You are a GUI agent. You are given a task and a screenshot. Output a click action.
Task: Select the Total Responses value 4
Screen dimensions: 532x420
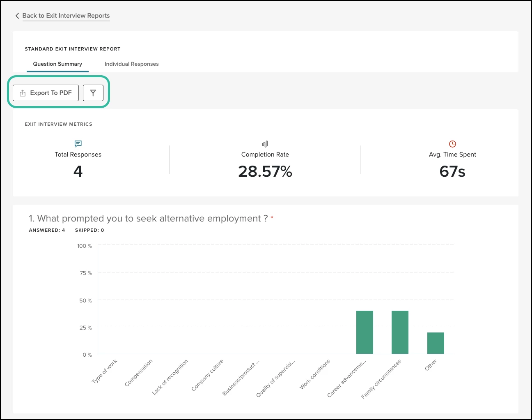point(78,171)
